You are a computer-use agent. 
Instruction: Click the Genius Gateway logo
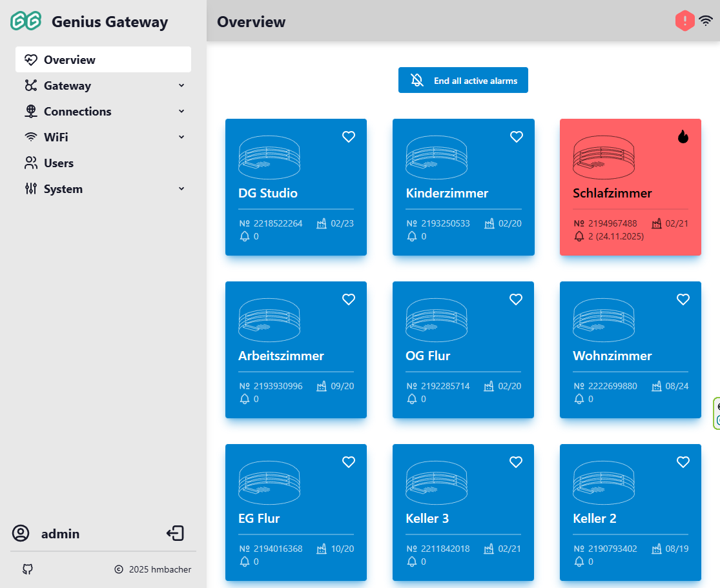26,21
